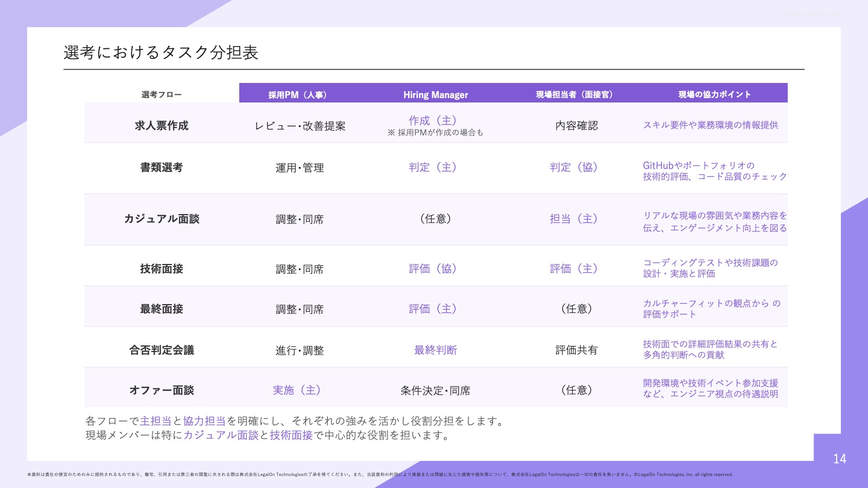Click the 内容確認 cell

(577, 126)
